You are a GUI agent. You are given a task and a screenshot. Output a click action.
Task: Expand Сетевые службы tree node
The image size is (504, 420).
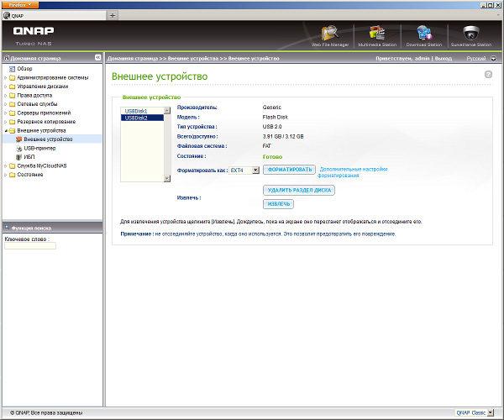(x=6, y=104)
